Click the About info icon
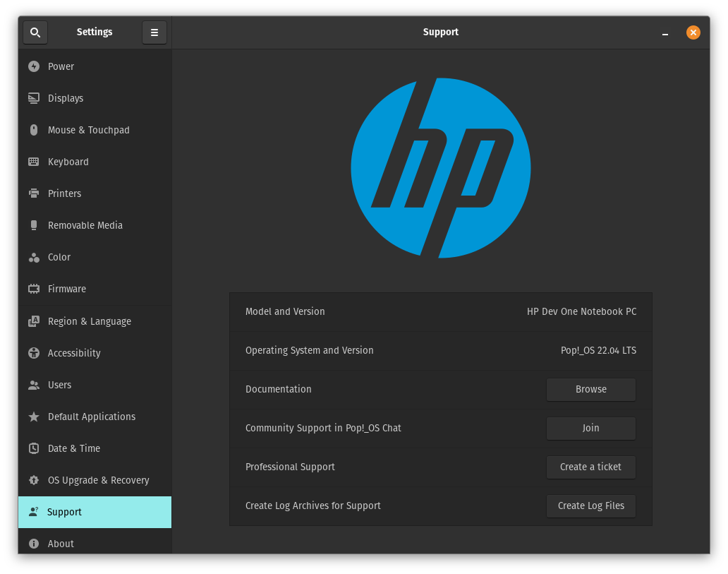This screenshot has width=728, height=574. coord(34,544)
